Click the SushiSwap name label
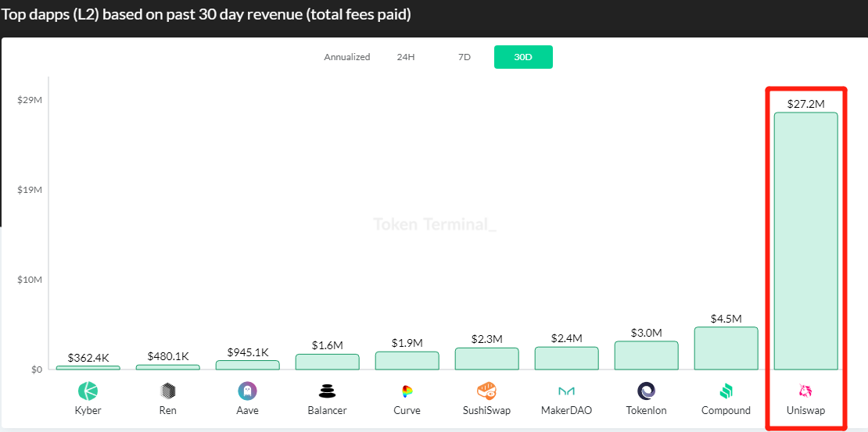Screen dimensions: 868x432 tap(486, 411)
